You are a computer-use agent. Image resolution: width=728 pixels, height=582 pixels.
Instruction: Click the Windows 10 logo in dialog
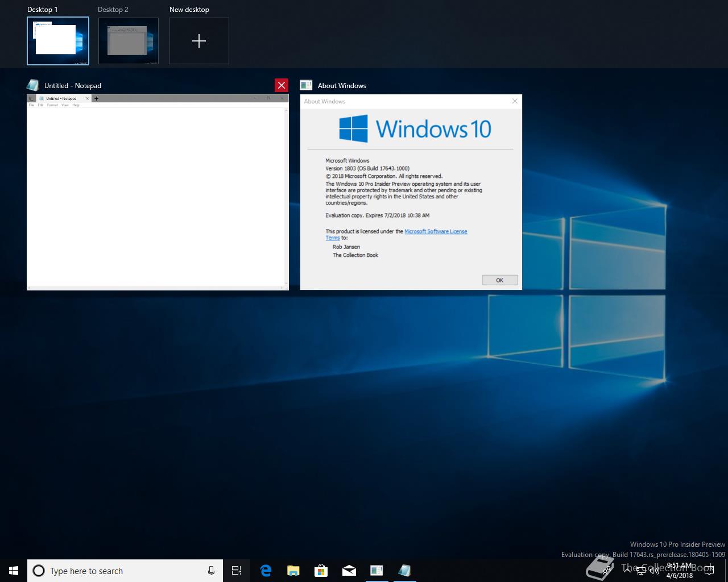pos(415,128)
